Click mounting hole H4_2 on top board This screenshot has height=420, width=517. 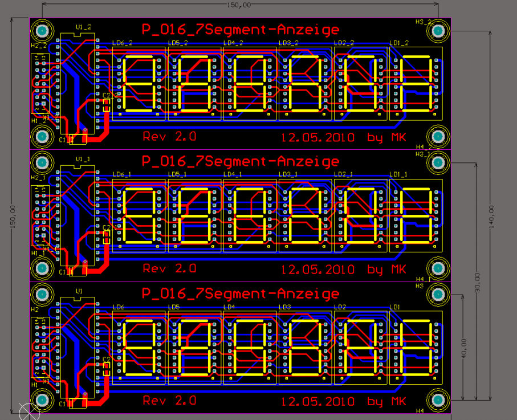438,136
